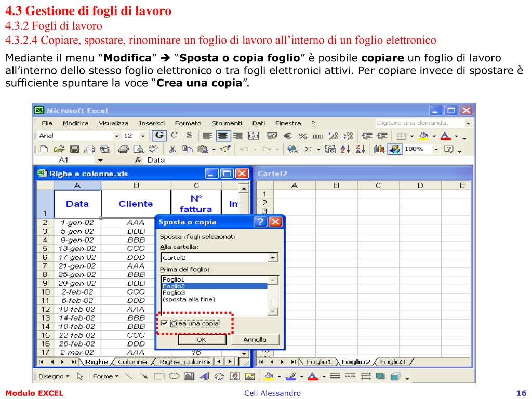Toggle the Italic (C) formatting button
This screenshot has width=532, height=399.
[x=174, y=136]
